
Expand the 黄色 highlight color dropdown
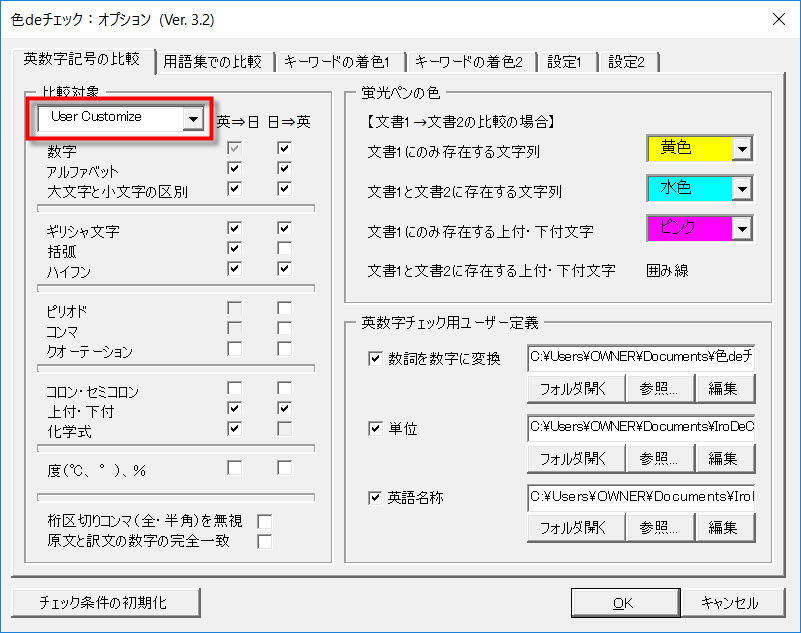click(741, 149)
